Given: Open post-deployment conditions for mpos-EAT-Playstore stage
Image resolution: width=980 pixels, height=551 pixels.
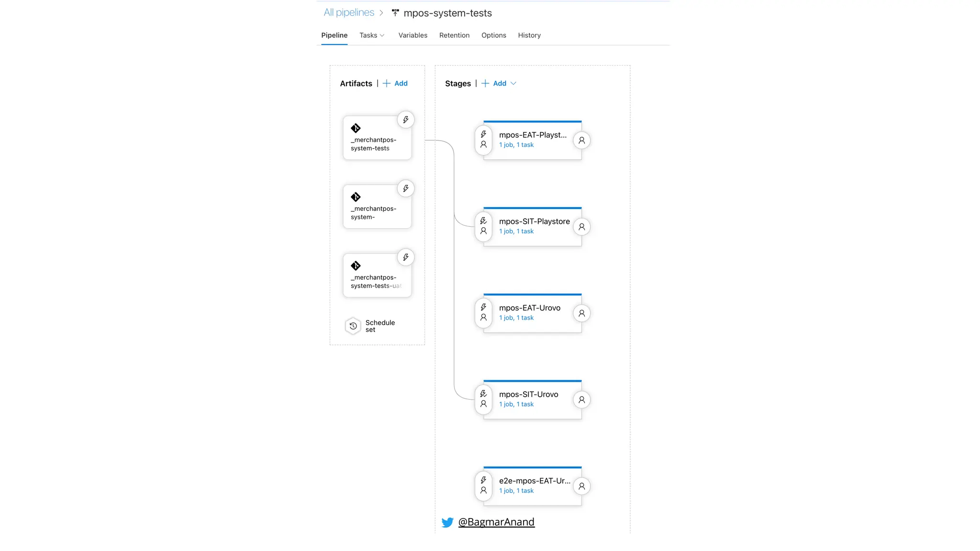Looking at the screenshot, I should [x=581, y=141].
